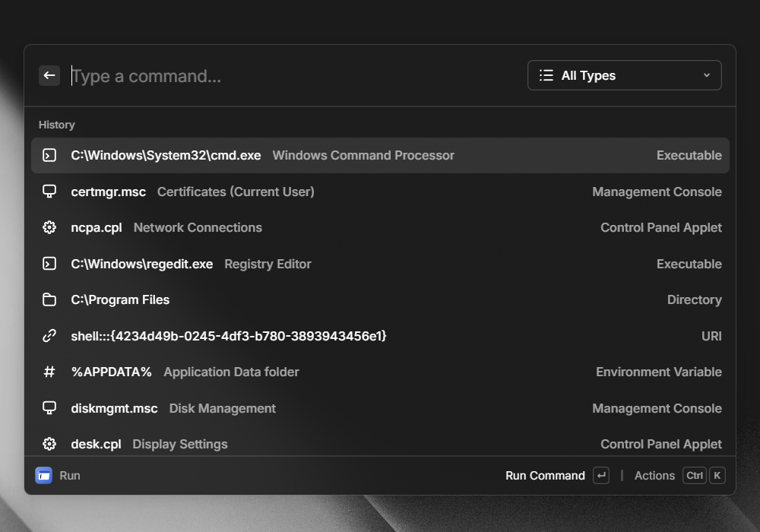The height and width of the screenshot is (532, 760).
Task: Select the C:\Program Files entry
Action: click(380, 299)
